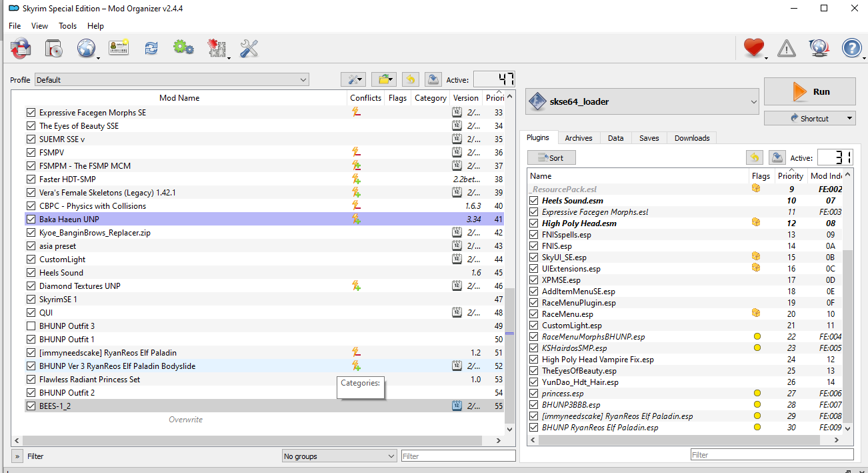868x473 pixels.
Task: Open the Profiles ID card icon
Action: click(119, 48)
